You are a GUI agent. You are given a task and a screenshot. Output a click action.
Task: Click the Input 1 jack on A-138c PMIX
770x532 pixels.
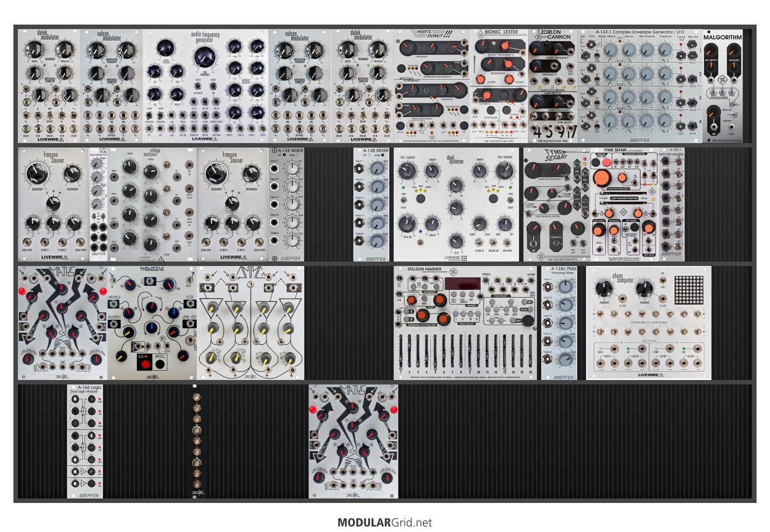548,287
